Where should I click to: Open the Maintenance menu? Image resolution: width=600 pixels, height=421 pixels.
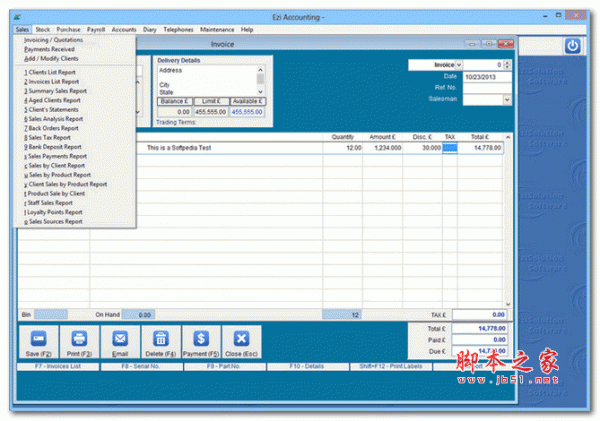click(x=217, y=29)
